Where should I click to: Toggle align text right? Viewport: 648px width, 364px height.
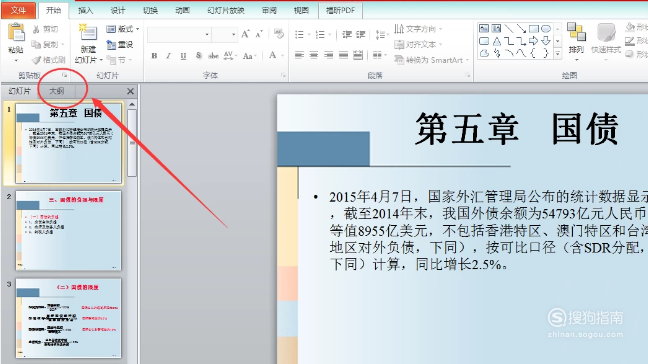329,55
